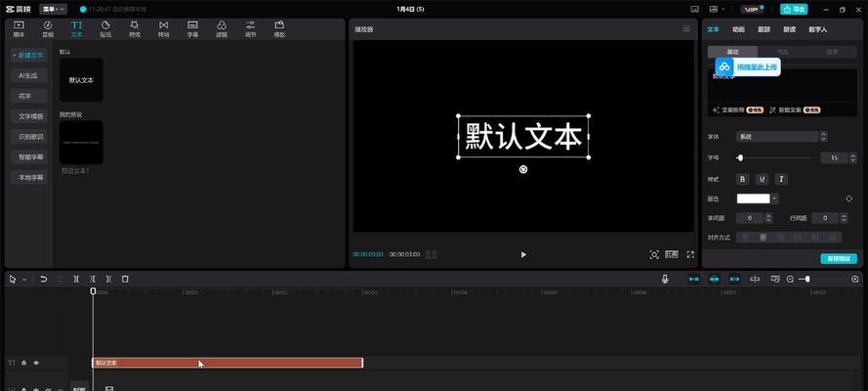Toggle the linkage teal button
The image size is (868, 391).
734,280
